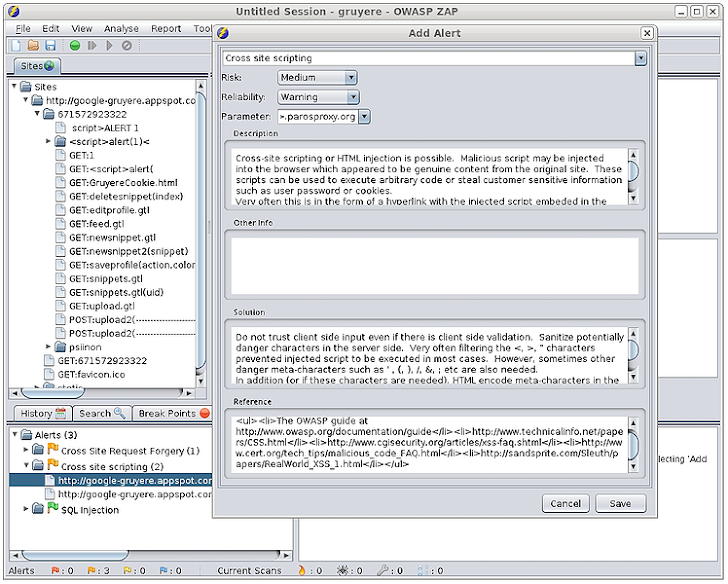
Task: Expand the <script>alert(1)< folder node
Action: [48, 141]
